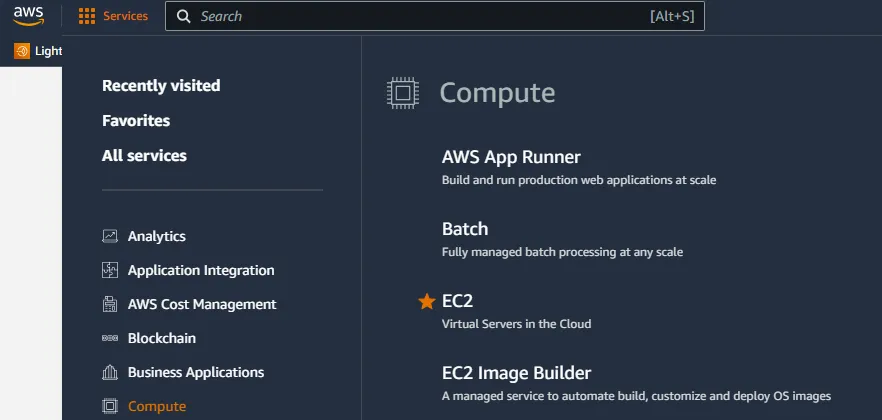Open EC2 Image Builder service
The width and height of the screenshot is (882, 420).
(516, 373)
